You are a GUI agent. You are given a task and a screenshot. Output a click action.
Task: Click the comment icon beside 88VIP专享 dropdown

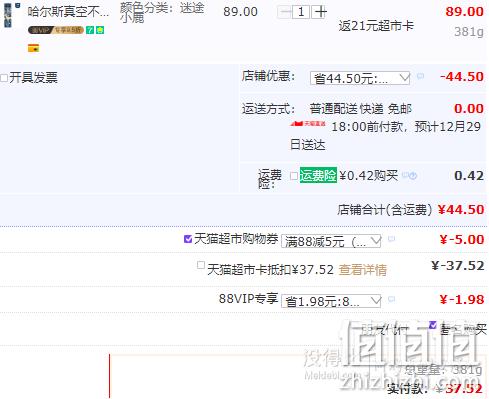[392, 299]
